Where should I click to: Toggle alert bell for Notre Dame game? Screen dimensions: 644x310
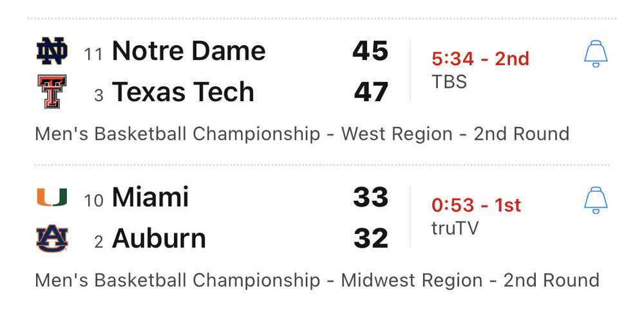[x=596, y=54]
